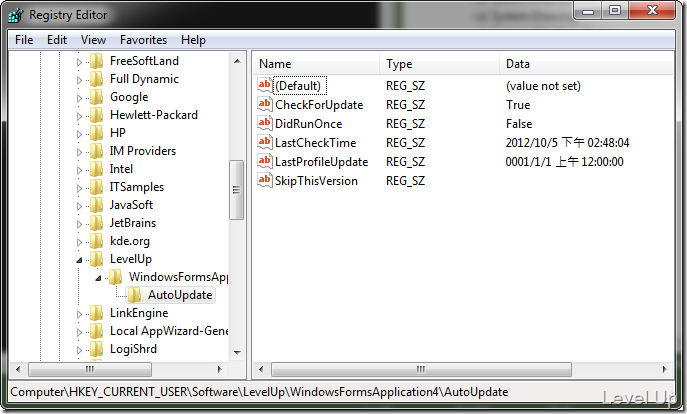Expand the FreeSoftLand tree node
687x414 pixels.
[79, 62]
